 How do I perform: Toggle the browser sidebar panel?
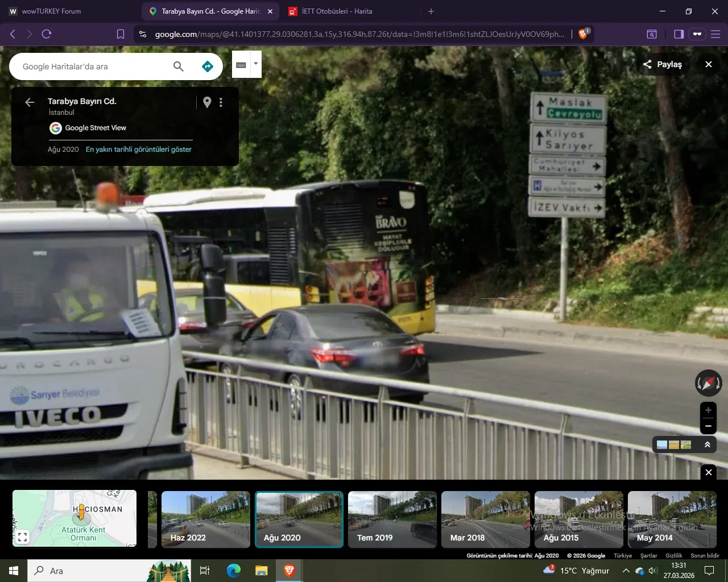[679, 34]
